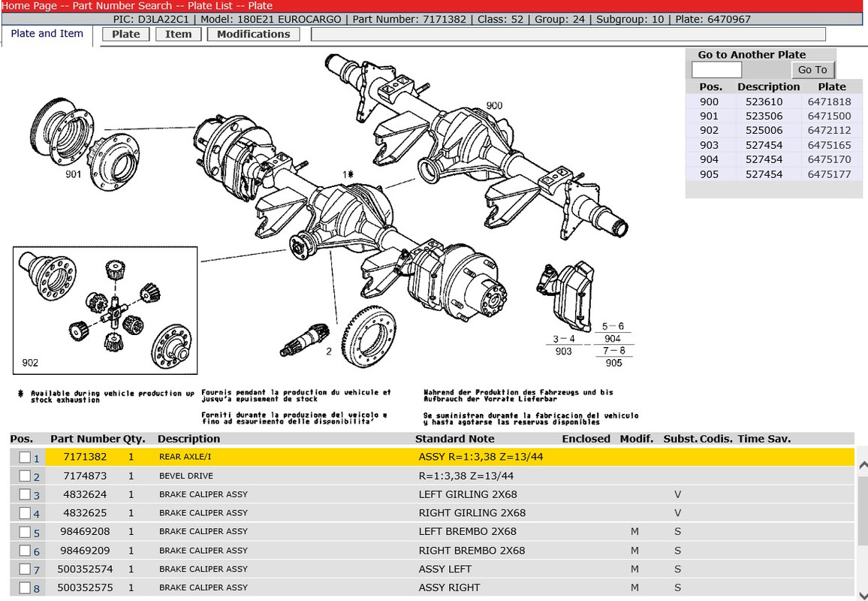Click the Go To button
Screen dimensions: 868x601
coord(812,70)
